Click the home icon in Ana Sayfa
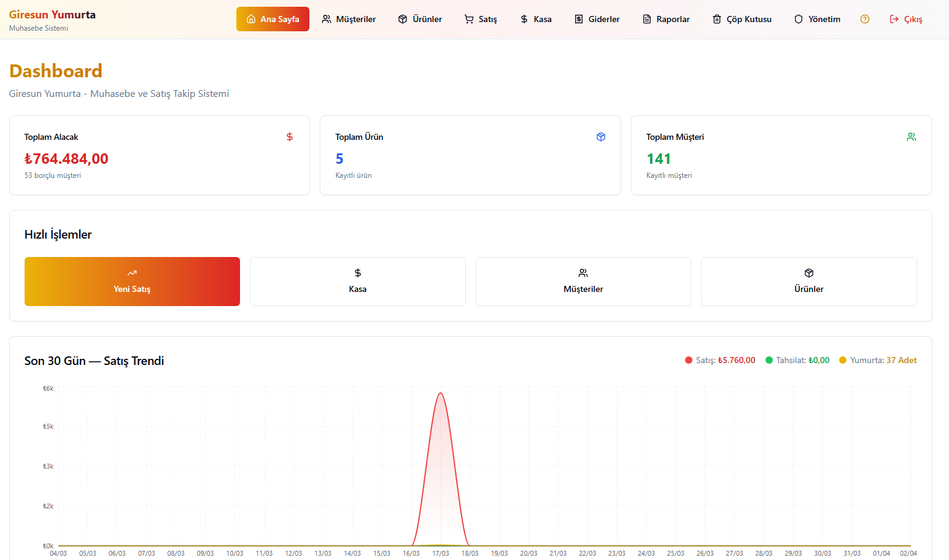 251,19
